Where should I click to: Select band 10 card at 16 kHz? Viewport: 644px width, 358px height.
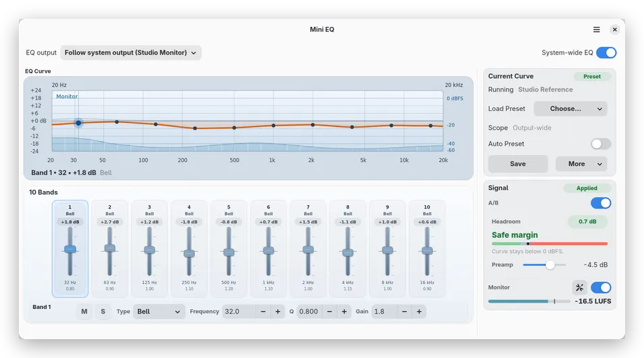(427, 248)
